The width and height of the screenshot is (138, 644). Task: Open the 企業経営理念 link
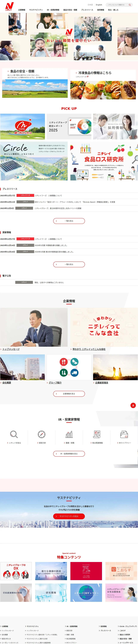(x=102, y=383)
